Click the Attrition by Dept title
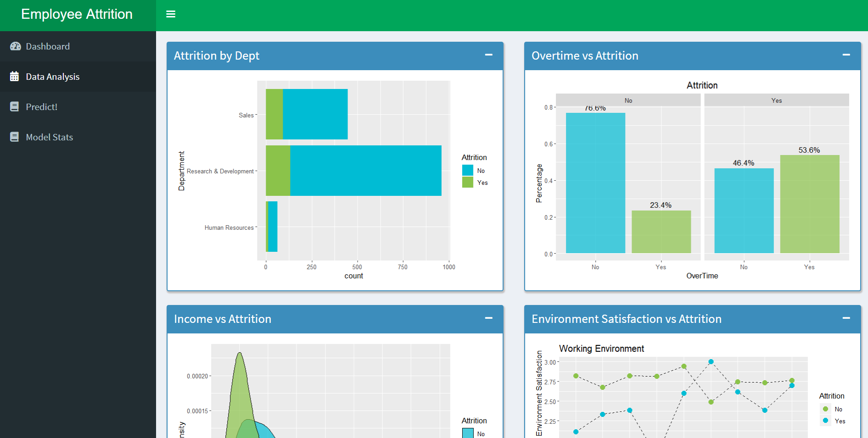This screenshot has height=438, width=868. click(x=216, y=56)
